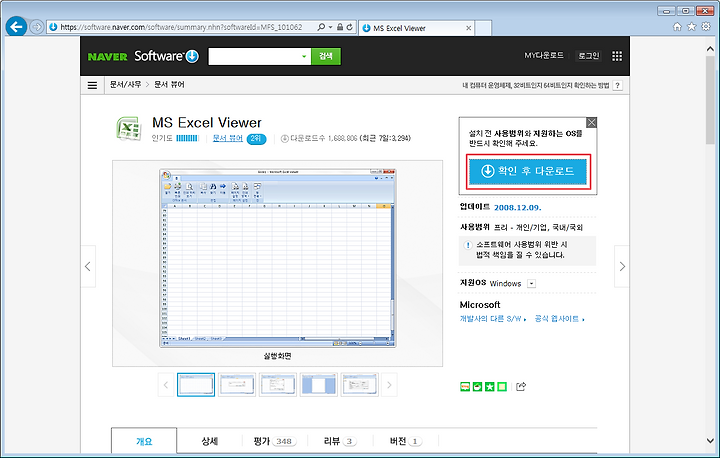Click the 로그인 button
This screenshot has width=720, height=458.
coord(588,56)
